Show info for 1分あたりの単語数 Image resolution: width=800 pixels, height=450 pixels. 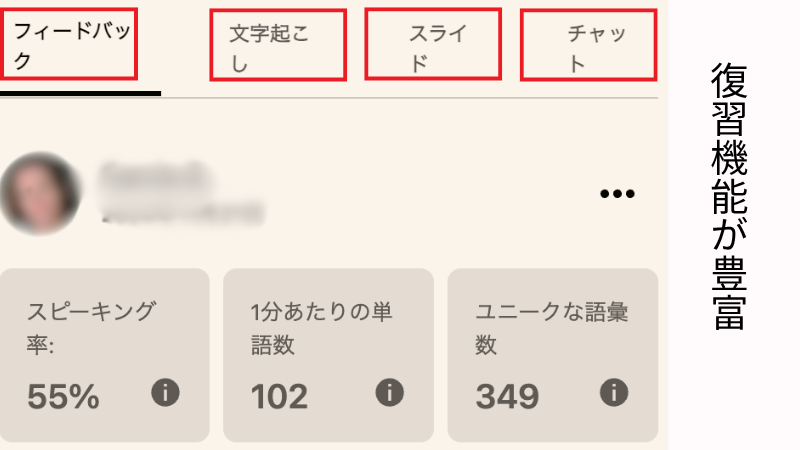390,393
